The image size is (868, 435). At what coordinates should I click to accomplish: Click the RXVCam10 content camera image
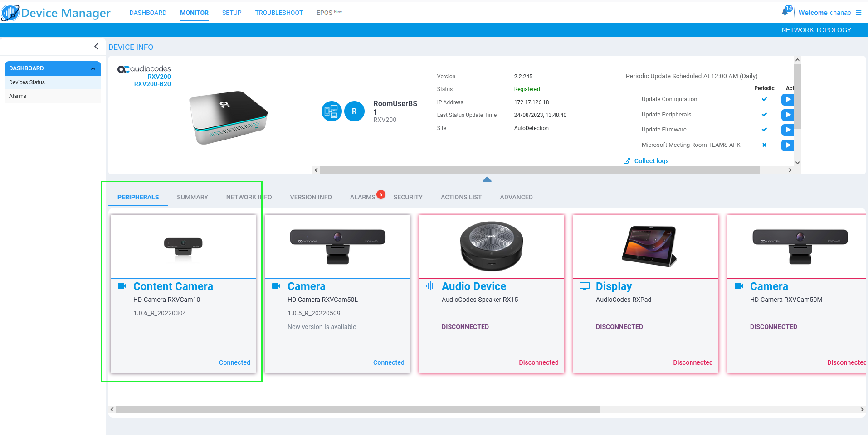[183, 249]
